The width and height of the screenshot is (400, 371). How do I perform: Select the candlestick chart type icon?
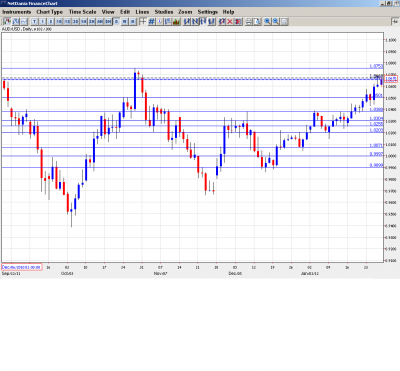click(7, 22)
